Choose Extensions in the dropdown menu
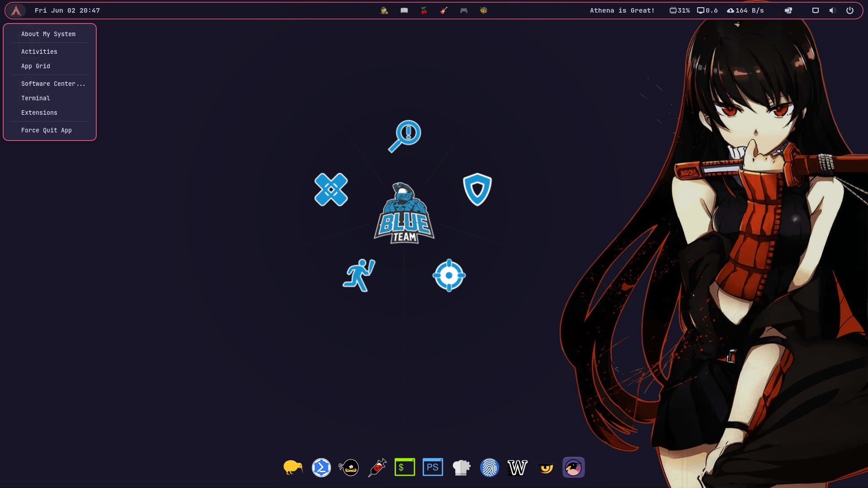Screen dimensions: 868x488 [39, 113]
